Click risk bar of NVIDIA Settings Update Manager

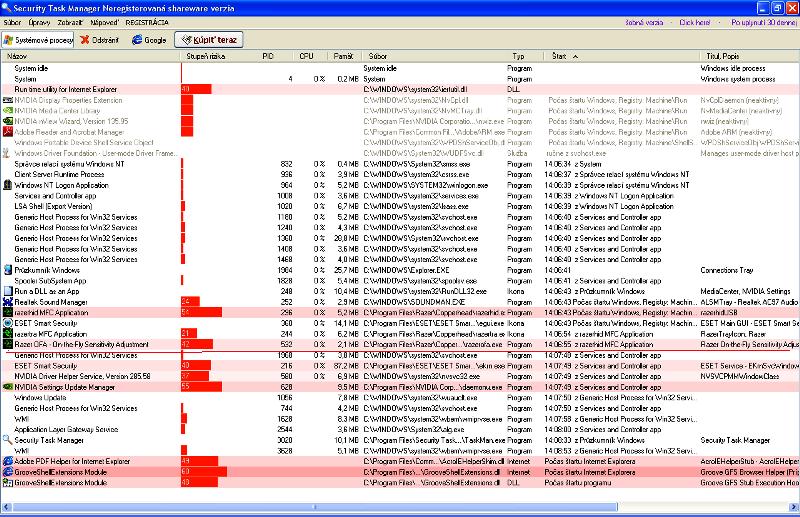201,387
